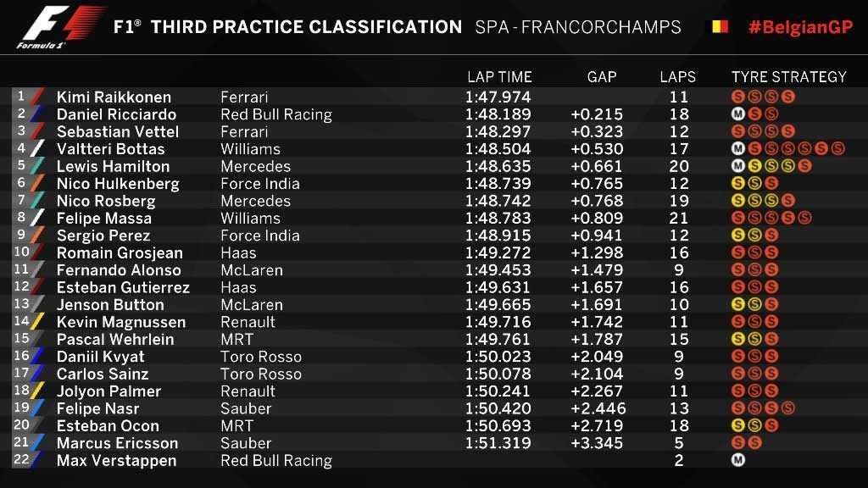Select Kimi Raikkonen's lap time 1:47.974

click(x=498, y=97)
